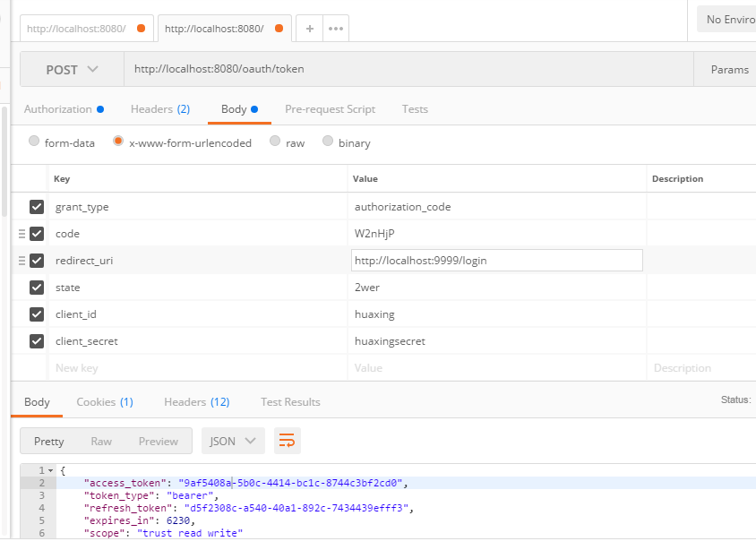This screenshot has width=756, height=550.
Task: Open the three-dot tab options menu
Action: (336, 29)
